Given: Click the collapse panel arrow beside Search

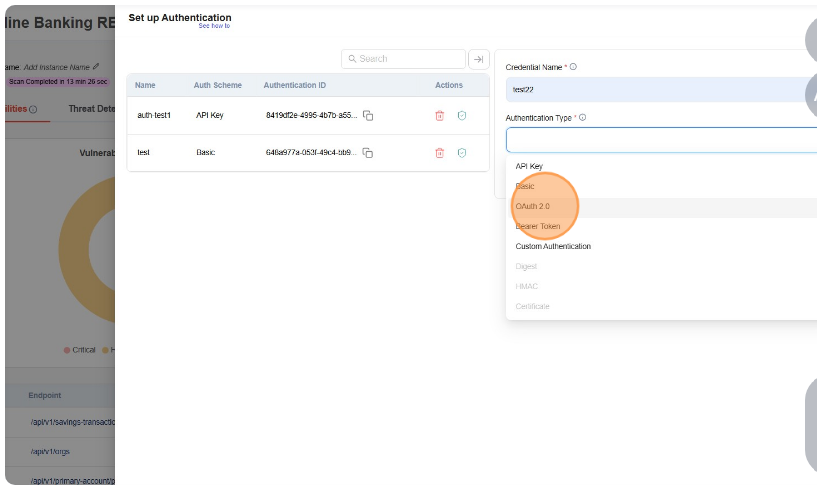Looking at the screenshot, I should coord(478,59).
